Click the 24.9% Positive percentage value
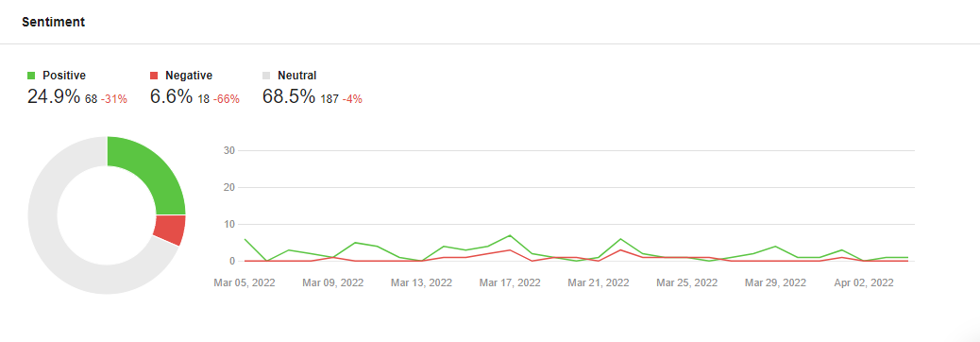The width and height of the screenshot is (980, 342). pos(54,97)
